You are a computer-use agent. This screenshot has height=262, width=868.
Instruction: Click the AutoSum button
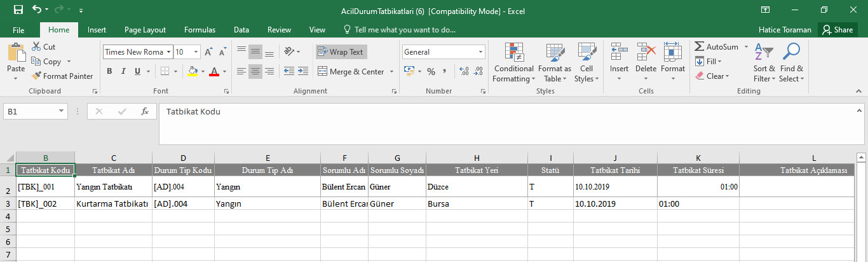716,47
